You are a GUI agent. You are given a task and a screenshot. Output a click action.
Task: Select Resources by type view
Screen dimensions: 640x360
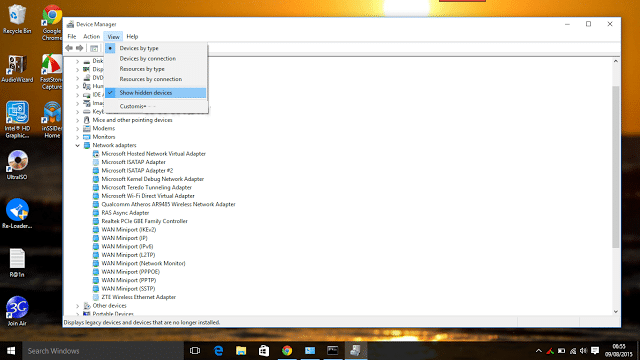(x=156, y=69)
